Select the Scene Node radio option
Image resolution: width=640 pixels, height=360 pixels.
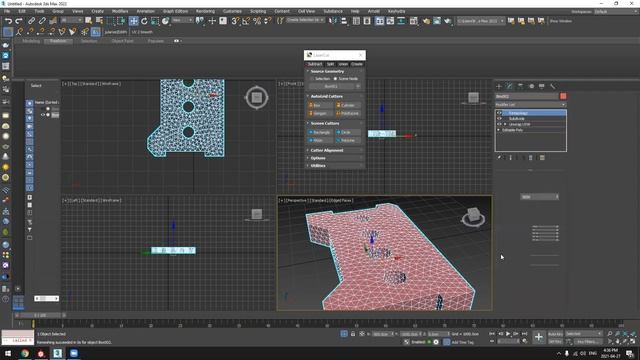point(346,78)
